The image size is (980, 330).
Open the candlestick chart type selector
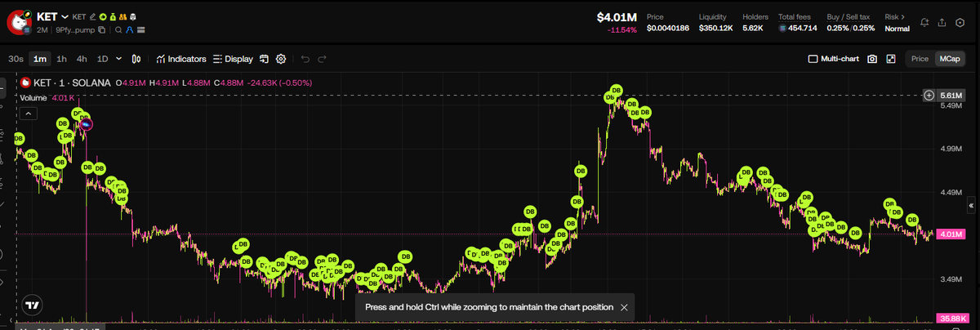pos(137,59)
